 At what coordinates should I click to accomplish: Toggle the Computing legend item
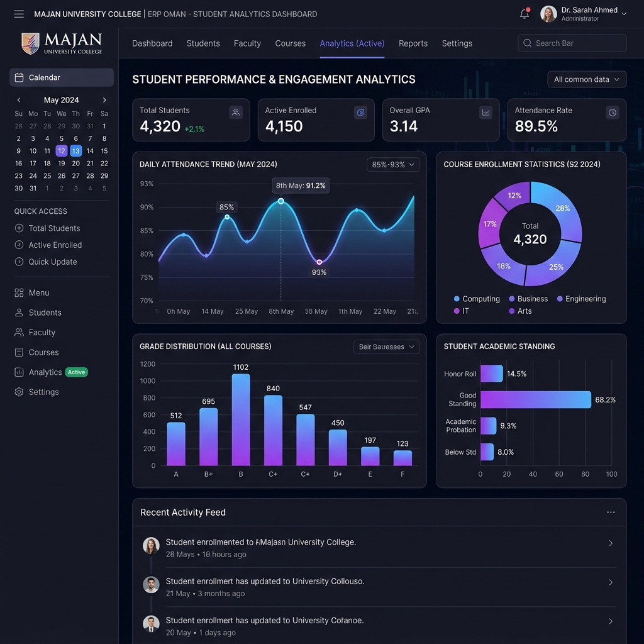coord(477,299)
